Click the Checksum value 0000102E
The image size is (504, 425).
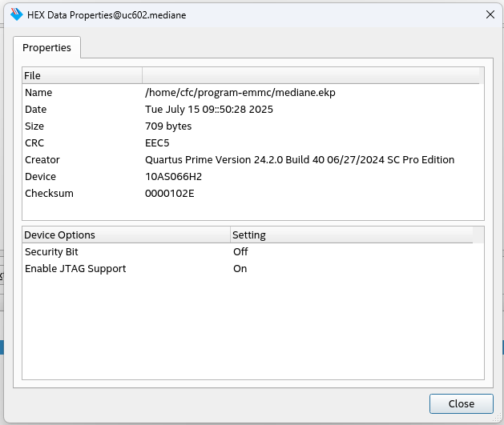click(x=170, y=194)
